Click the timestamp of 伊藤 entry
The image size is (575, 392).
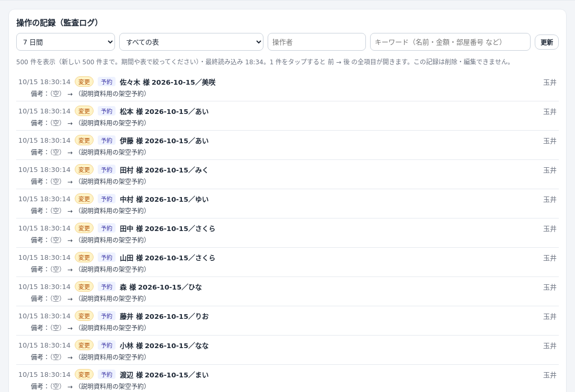[44, 141]
